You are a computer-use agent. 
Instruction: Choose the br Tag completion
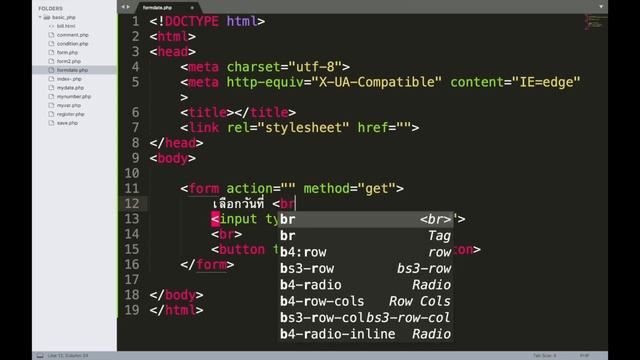pyautogui.click(x=366, y=236)
